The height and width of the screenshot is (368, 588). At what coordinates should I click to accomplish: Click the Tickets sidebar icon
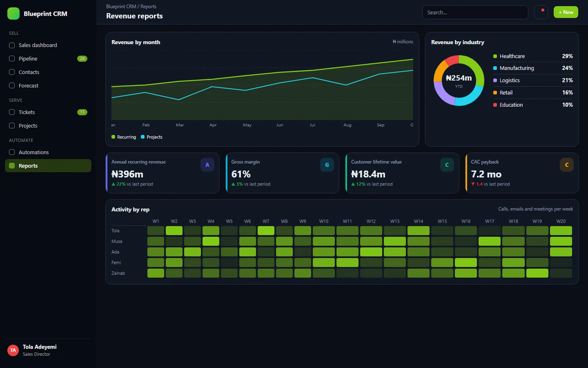[12, 112]
